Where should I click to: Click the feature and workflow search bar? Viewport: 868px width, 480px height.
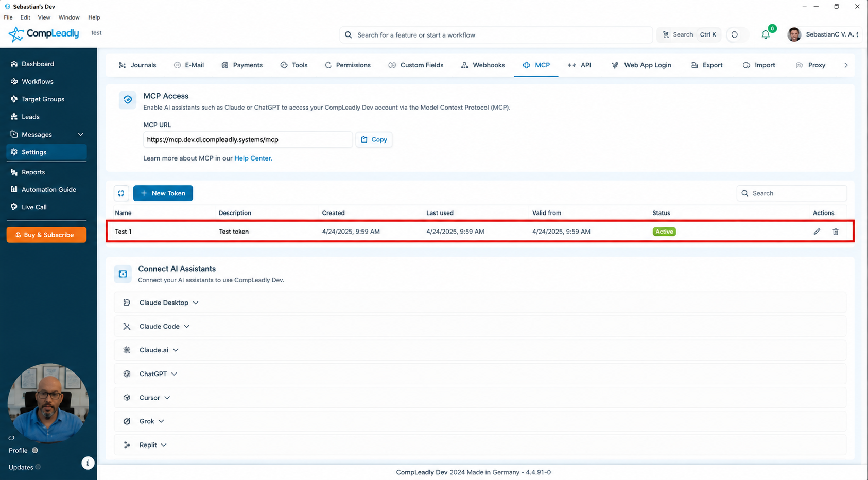[x=496, y=35]
